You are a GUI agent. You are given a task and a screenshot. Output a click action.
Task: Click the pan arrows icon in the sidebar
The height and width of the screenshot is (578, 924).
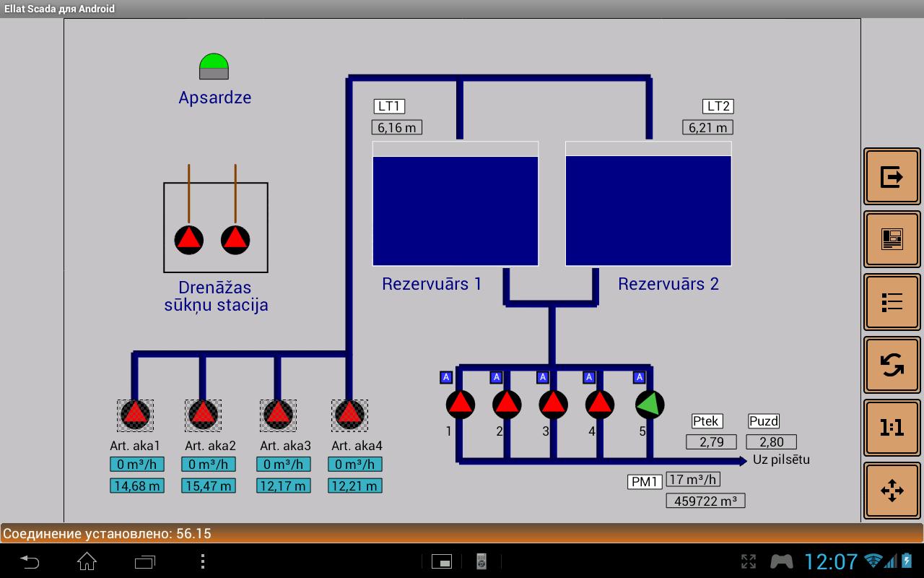tap(892, 490)
